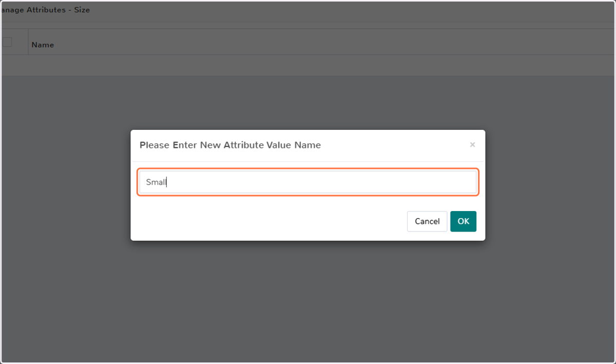Tick the select-all checkbox in the table header

tap(7, 42)
